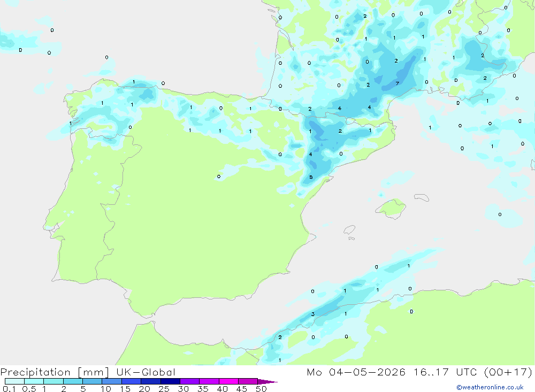
Task: Click the 1–2 mm legend swatch
Action: point(53,381)
